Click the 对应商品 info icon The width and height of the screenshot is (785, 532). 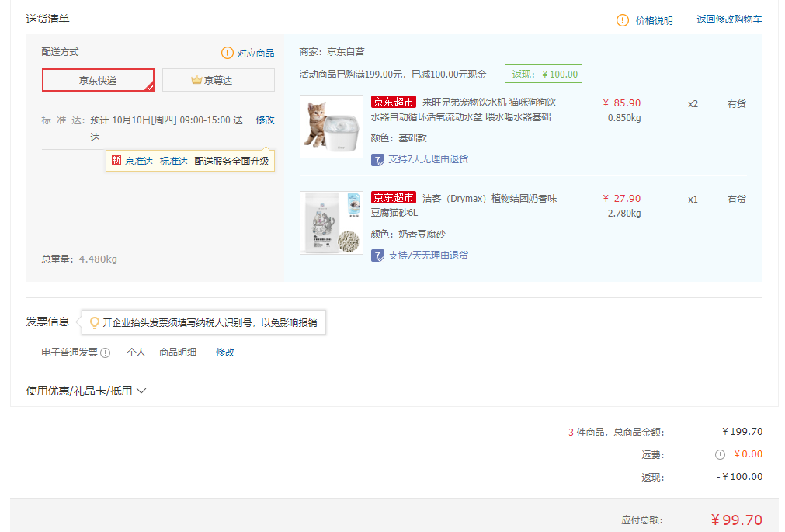[x=228, y=53]
